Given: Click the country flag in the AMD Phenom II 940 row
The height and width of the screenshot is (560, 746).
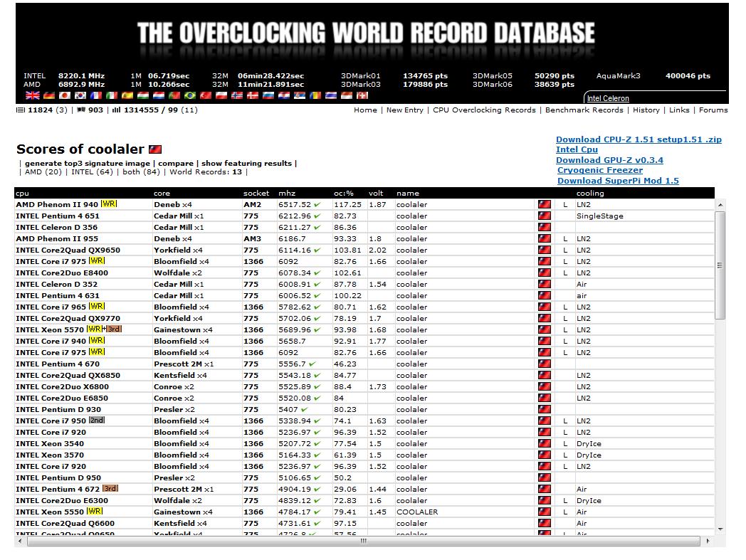Looking at the screenshot, I should coord(545,205).
